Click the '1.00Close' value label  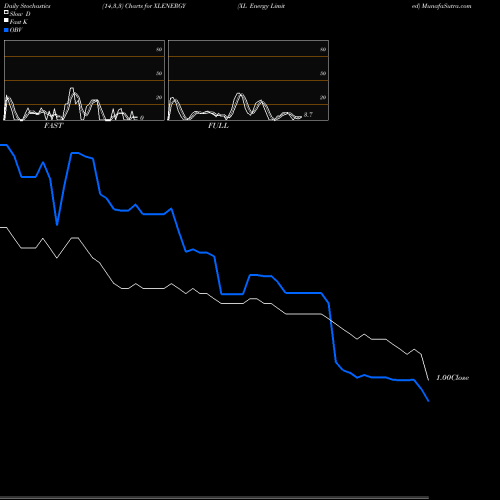pos(453,378)
